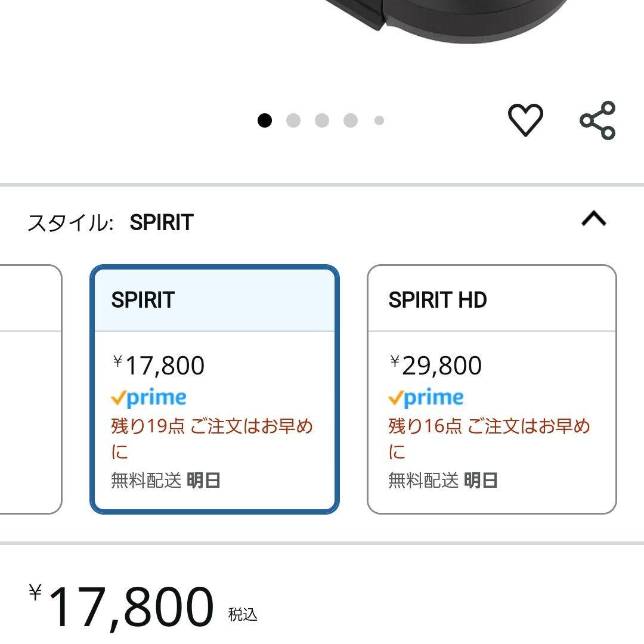Add the product to your wishlist heart
This screenshot has width=644, height=644.
[525, 121]
